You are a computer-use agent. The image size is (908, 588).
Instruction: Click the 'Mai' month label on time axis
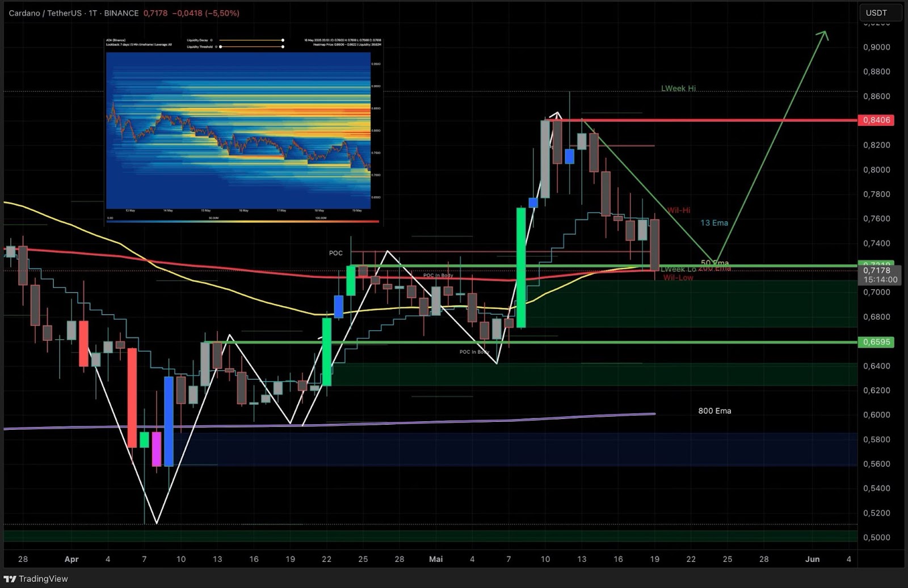tap(436, 559)
